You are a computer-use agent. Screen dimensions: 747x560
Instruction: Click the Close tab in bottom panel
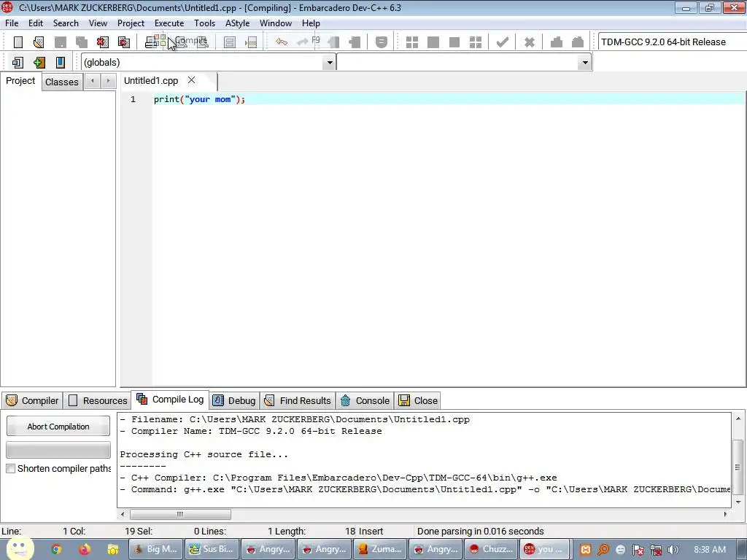pyautogui.click(x=418, y=400)
